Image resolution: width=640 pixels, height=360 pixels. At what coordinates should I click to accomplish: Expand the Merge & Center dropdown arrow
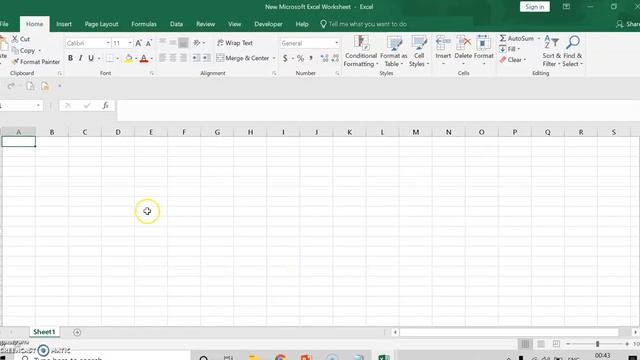click(x=274, y=58)
